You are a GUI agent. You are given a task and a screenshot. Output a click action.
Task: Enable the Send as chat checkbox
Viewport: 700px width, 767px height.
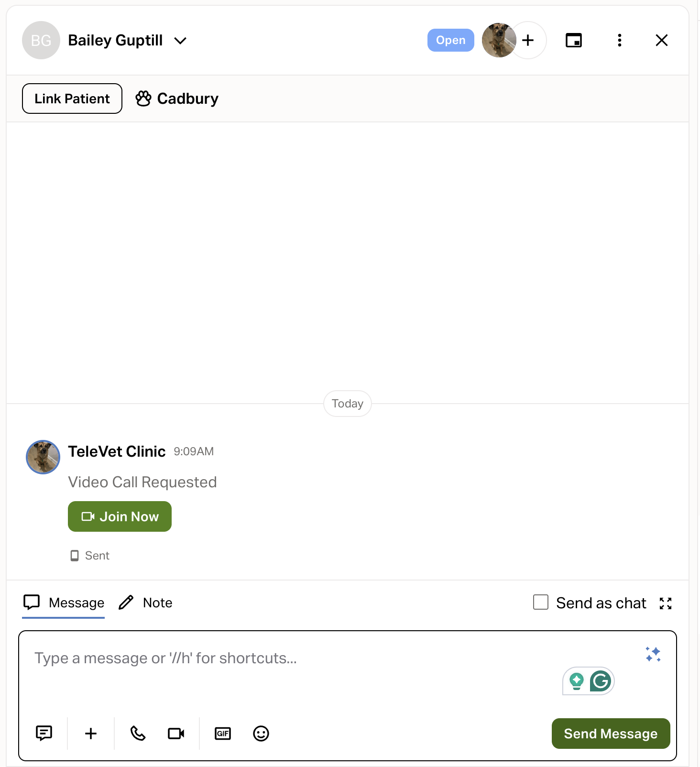541,603
